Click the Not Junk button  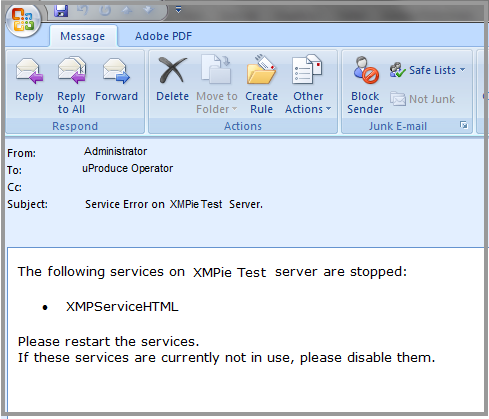[423, 99]
